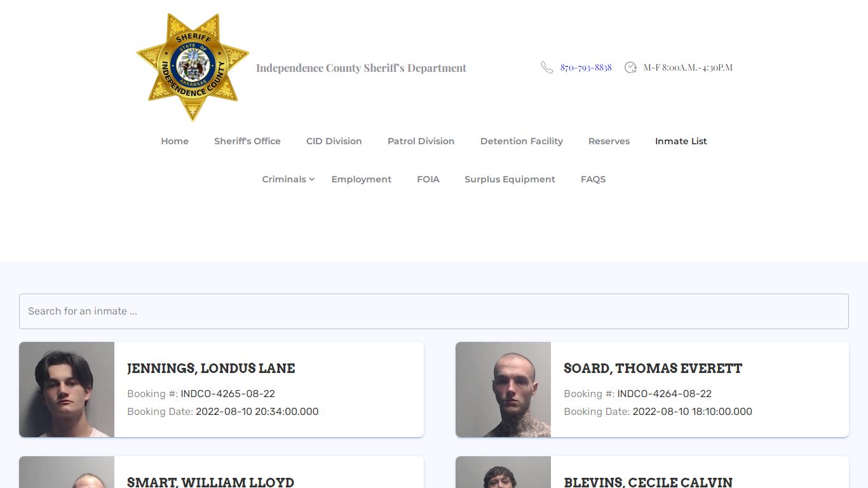Click the phone handset icon
Image resolution: width=868 pixels, height=488 pixels.
[547, 67]
